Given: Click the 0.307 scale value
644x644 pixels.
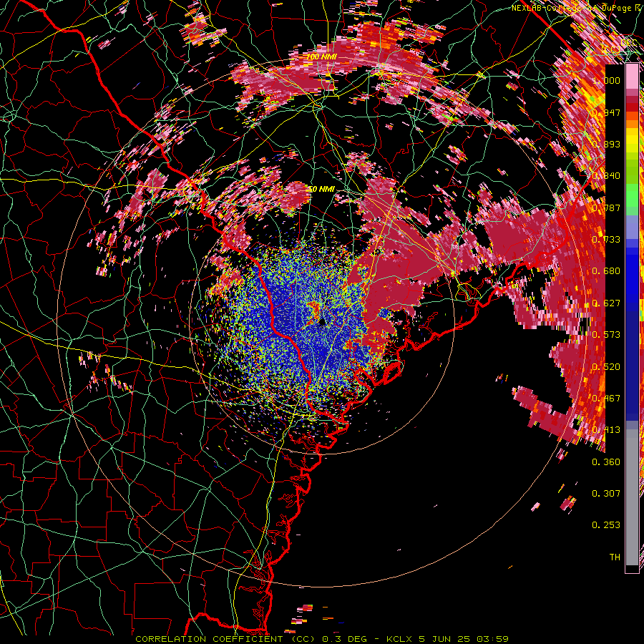Looking at the screenshot, I should tap(606, 494).
